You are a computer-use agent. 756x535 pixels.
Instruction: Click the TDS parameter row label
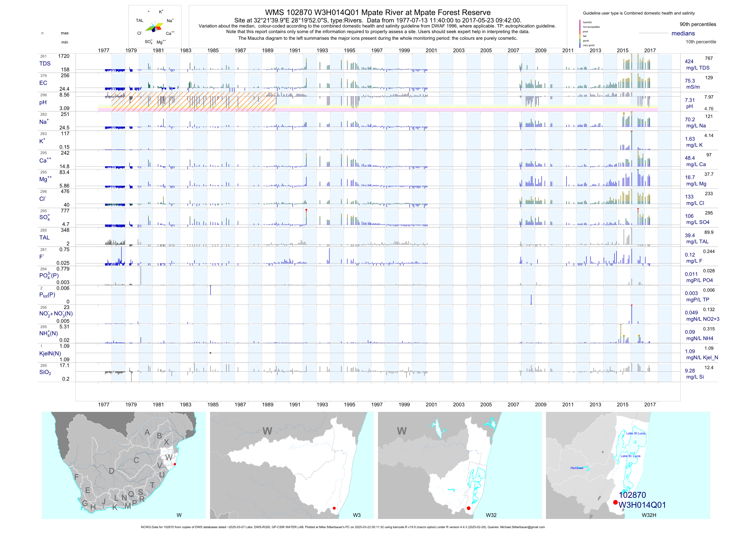(x=45, y=64)
